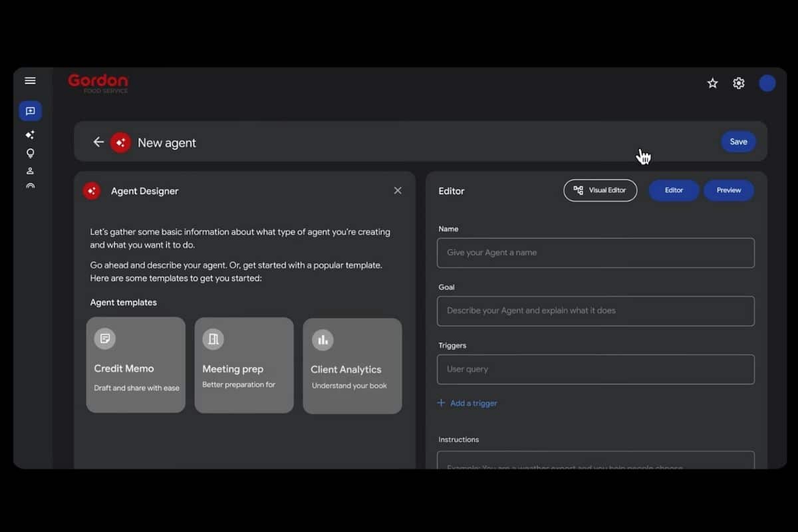Open the settings gear icon
This screenshot has width=798, height=532.
(x=738, y=83)
